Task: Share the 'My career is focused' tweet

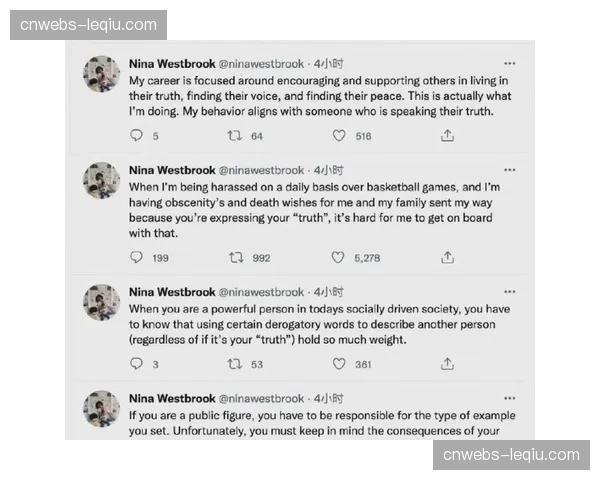Action: (447, 136)
